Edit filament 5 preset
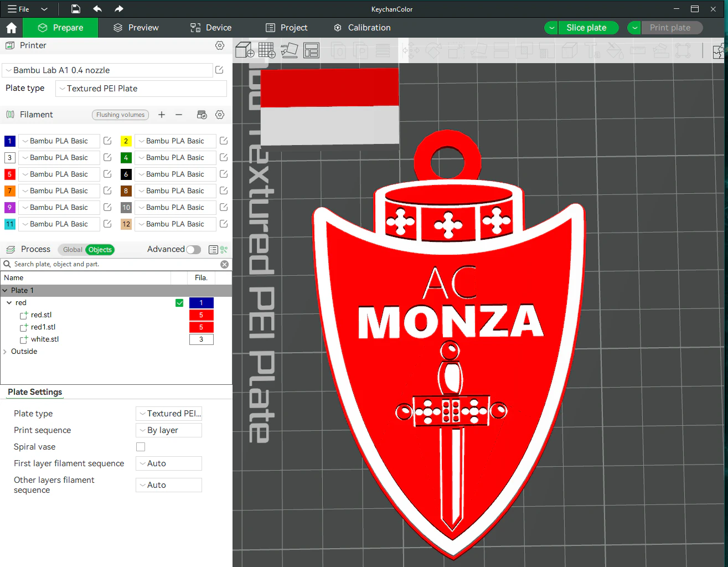 coord(107,174)
